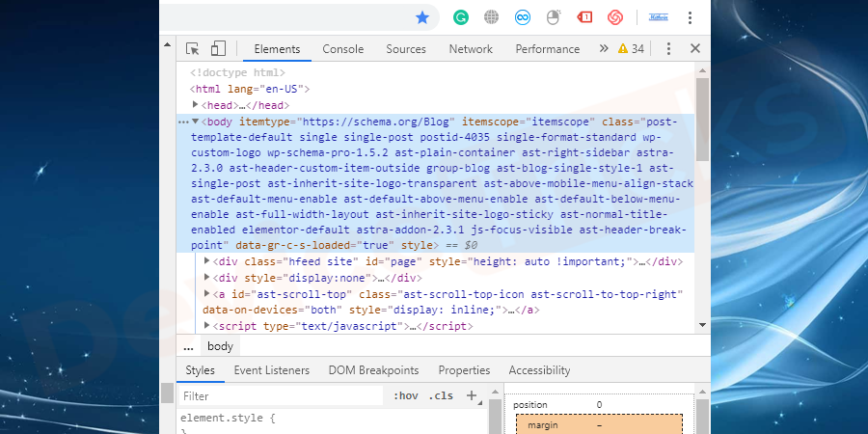Open the Event Listeners tab
This screenshot has width=868, height=434.
point(271,370)
